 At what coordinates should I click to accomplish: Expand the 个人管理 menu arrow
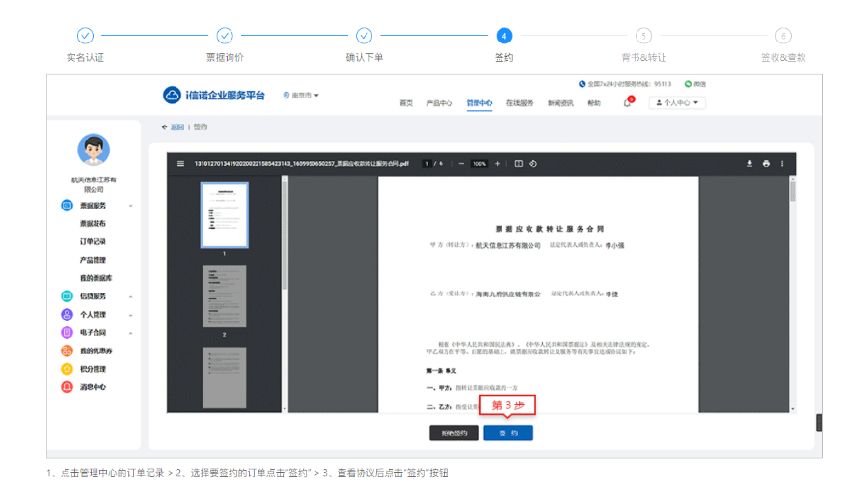pos(131,316)
